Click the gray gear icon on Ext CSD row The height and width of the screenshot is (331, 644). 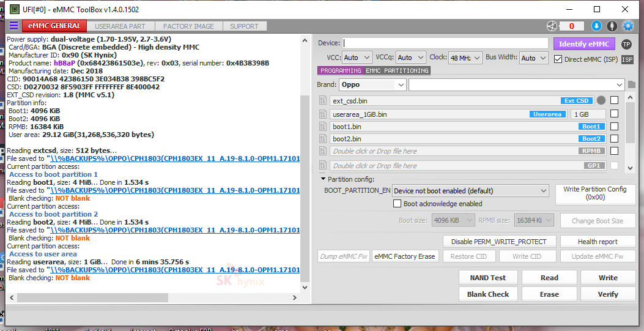[x=601, y=100]
